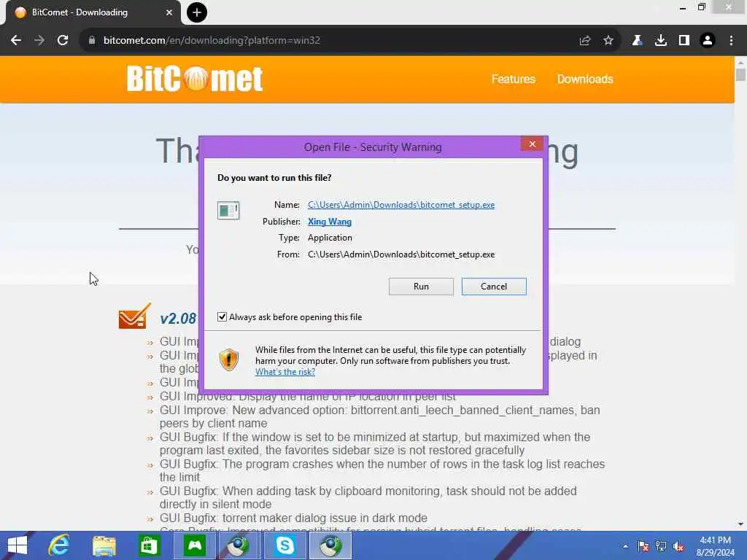Click the text 'GUI Bugfix: torrent maker dialog issue in dark mode'
This screenshot has height=560, width=747.
click(x=293, y=518)
